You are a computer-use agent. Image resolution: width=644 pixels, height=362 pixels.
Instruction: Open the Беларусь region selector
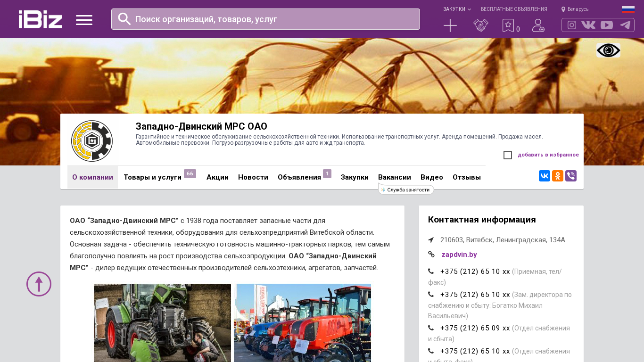click(578, 9)
